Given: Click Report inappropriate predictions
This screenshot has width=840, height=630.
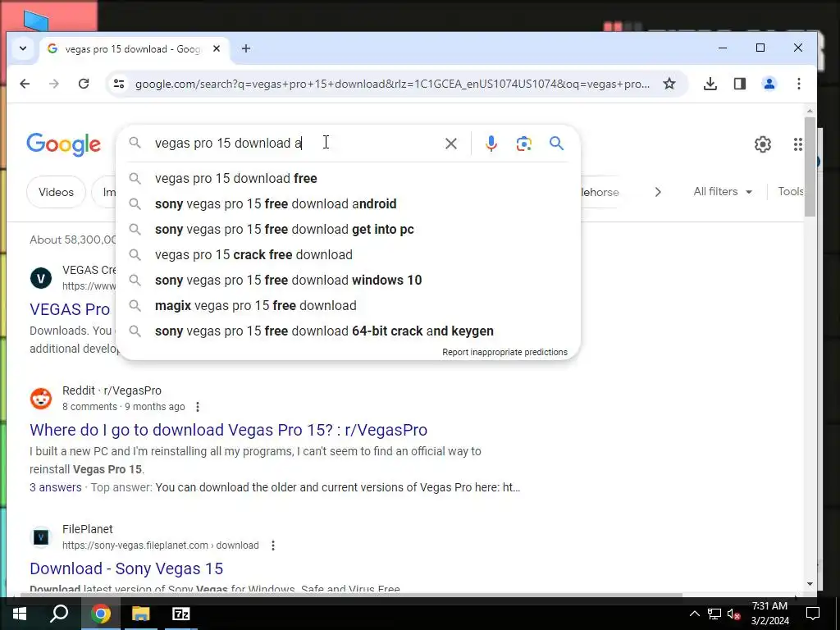Looking at the screenshot, I should 504,352.
